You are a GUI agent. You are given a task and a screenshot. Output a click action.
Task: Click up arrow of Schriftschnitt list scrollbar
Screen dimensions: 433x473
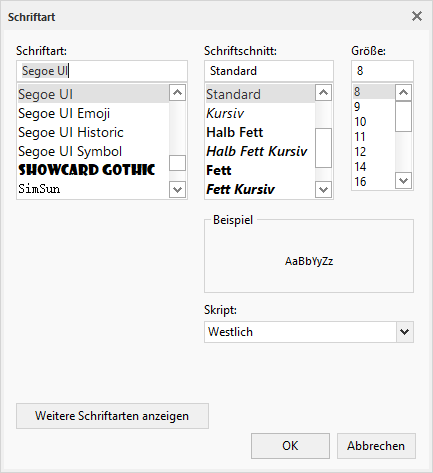point(323,93)
